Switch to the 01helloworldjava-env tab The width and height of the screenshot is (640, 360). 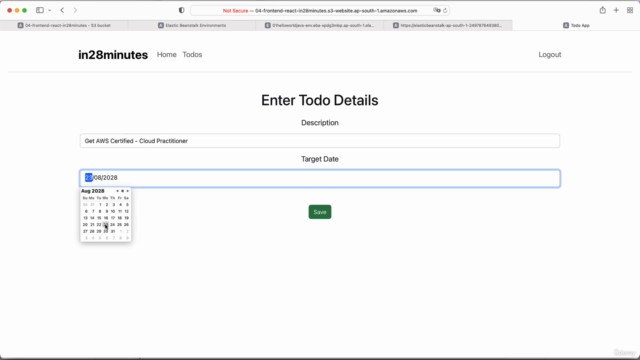coord(320,25)
